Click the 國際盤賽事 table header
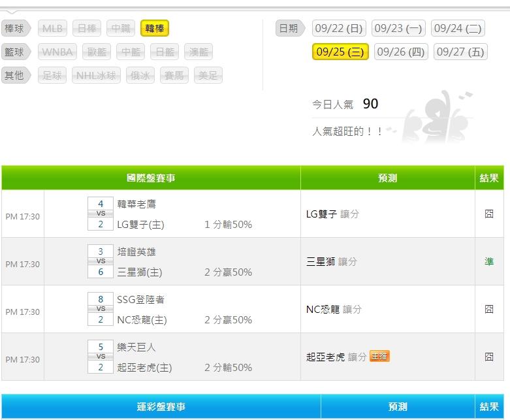 tap(151, 178)
